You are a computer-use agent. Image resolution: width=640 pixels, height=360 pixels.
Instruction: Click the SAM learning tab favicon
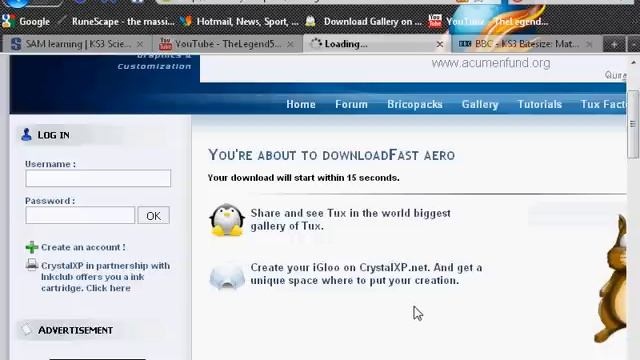(16, 44)
